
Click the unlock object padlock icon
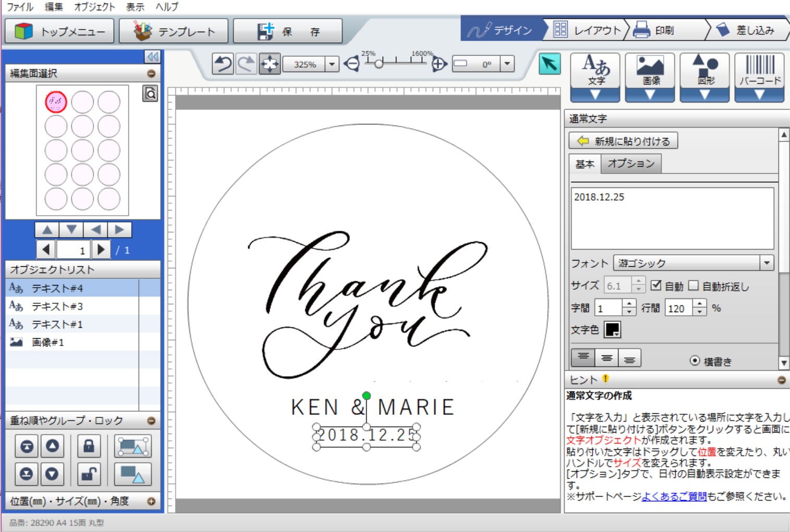click(x=89, y=474)
